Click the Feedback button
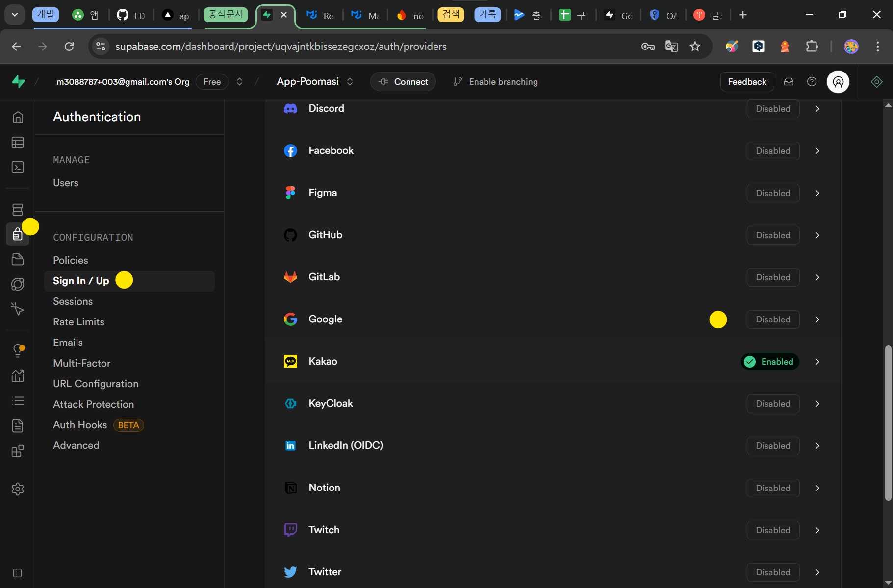 coord(747,82)
